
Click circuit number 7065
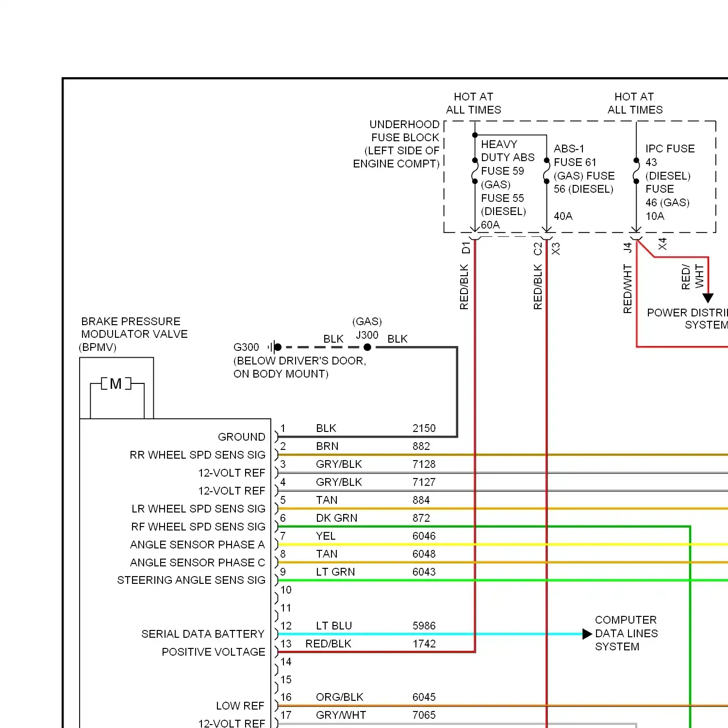(x=424, y=715)
